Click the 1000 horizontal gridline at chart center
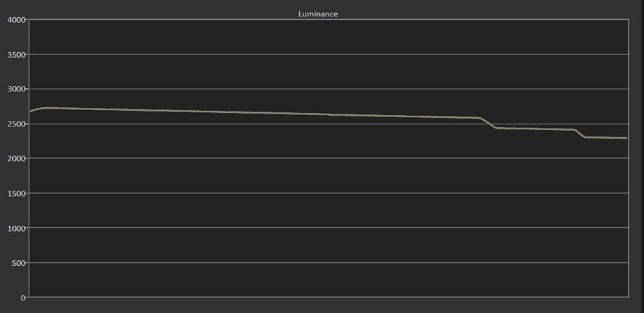Viewport: 644px width, 313px height. click(328, 228)
